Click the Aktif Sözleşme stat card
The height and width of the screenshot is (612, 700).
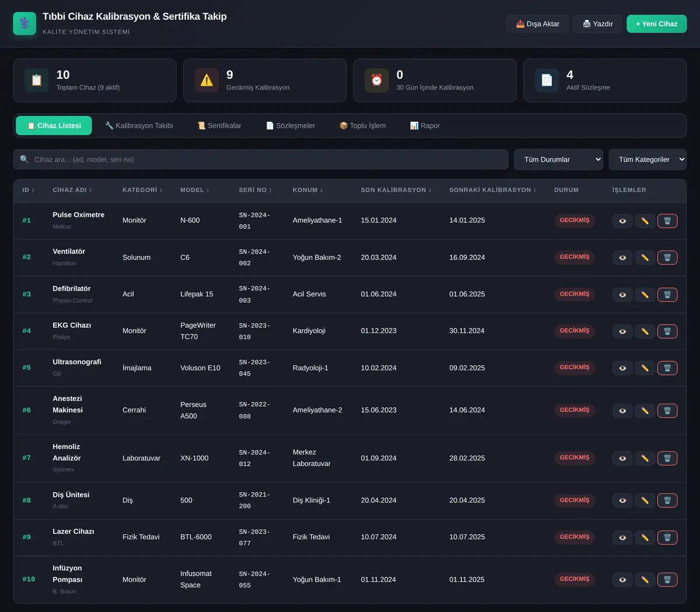[x=605, y=81]
